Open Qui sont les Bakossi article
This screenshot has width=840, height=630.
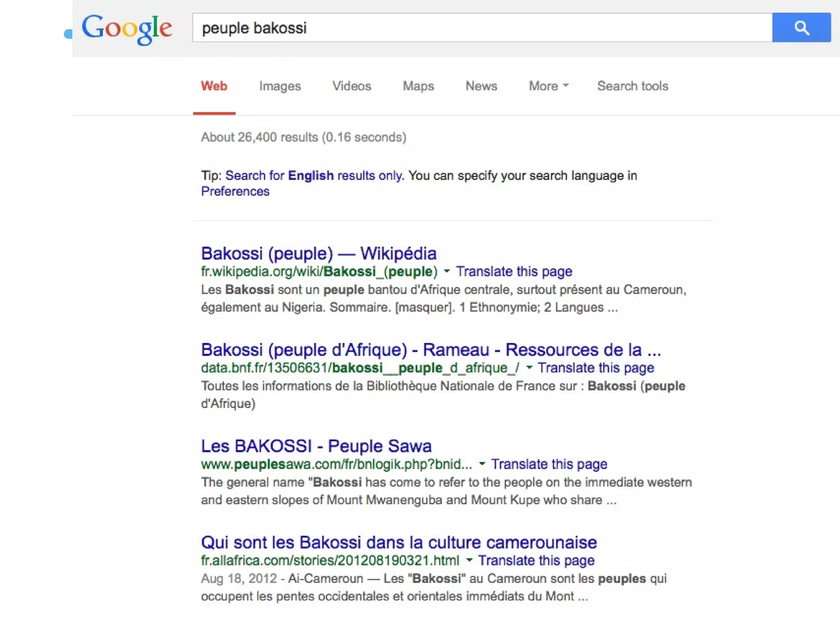click(399, 543)
